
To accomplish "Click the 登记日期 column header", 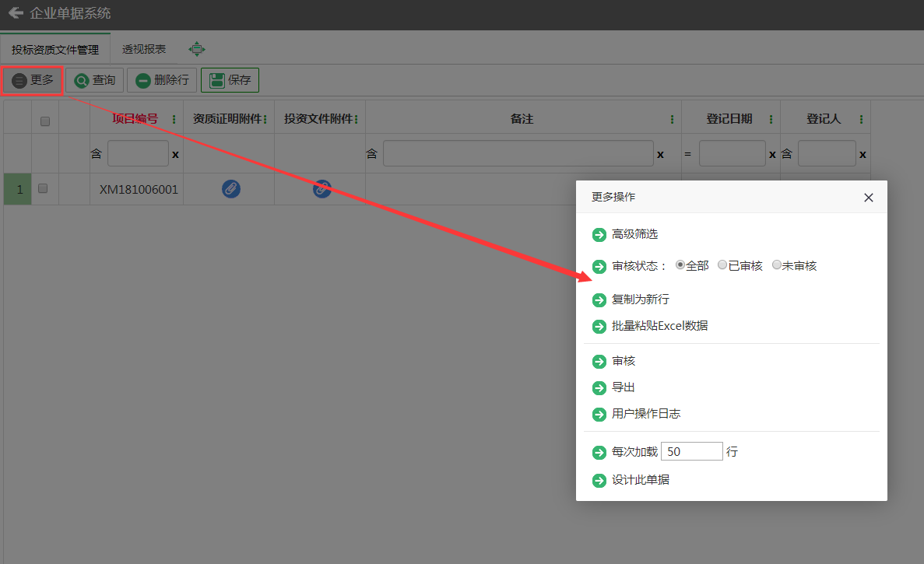I will (729, 119).
